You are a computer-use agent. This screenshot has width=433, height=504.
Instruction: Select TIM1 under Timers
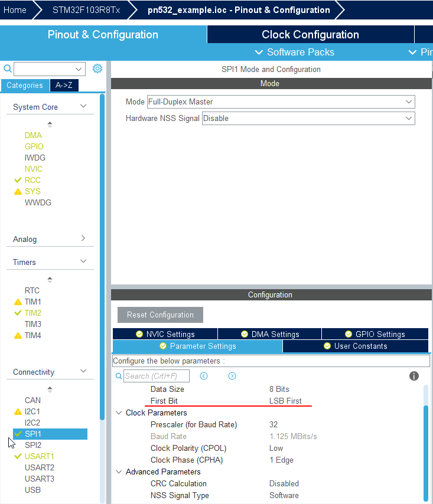point(33,302)
